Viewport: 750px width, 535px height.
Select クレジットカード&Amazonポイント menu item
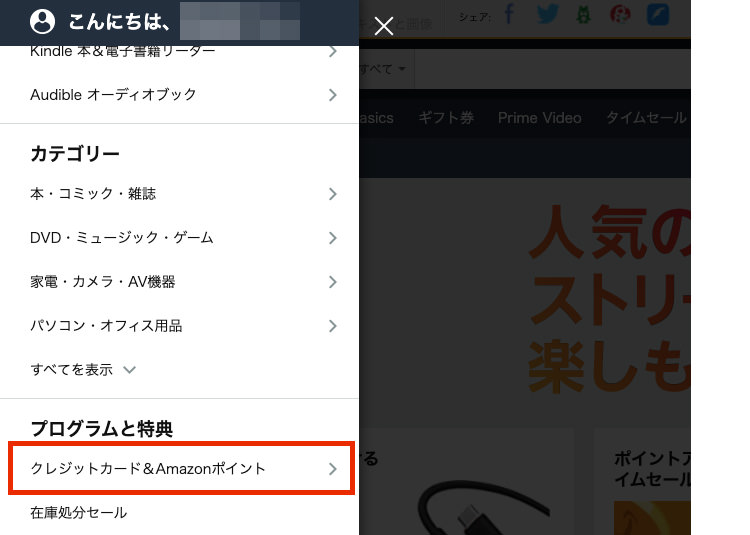tap(181, 468)
